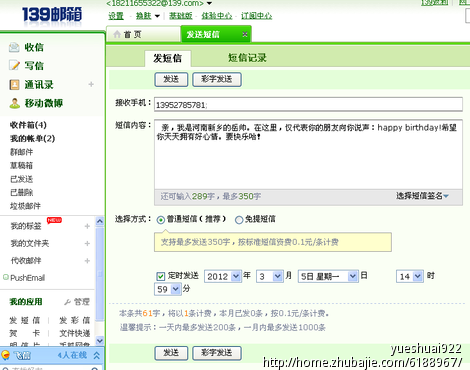Click the bottom 发送 button

[x=171, y=353]
